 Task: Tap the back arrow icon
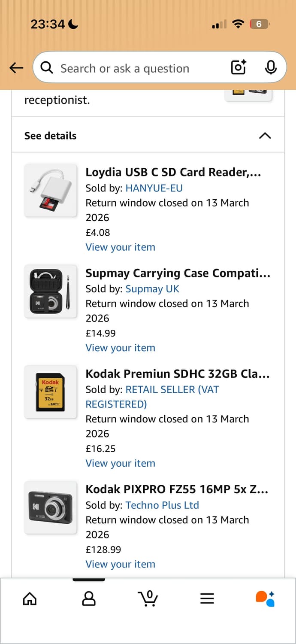tap(16, 68)
